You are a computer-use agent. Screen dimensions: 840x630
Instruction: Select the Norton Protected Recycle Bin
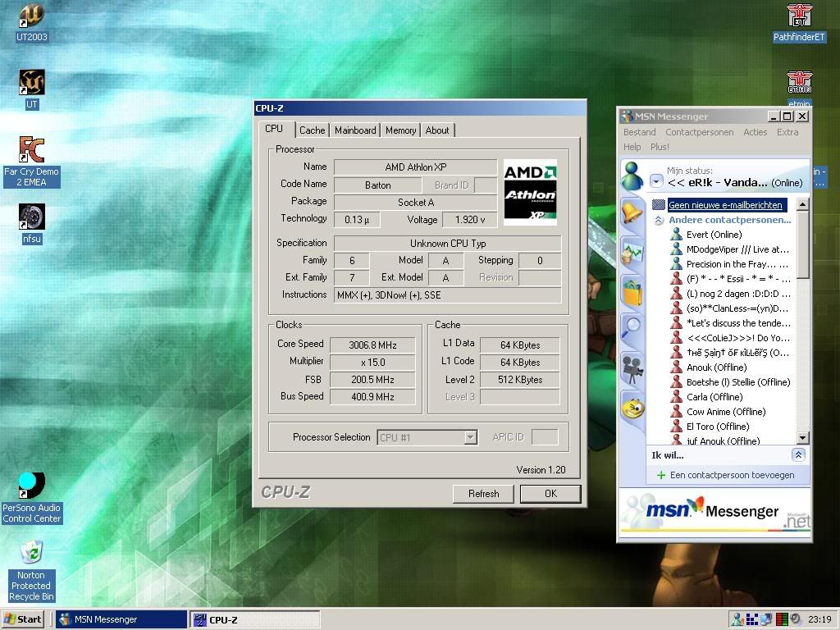(x=32, y=571)
